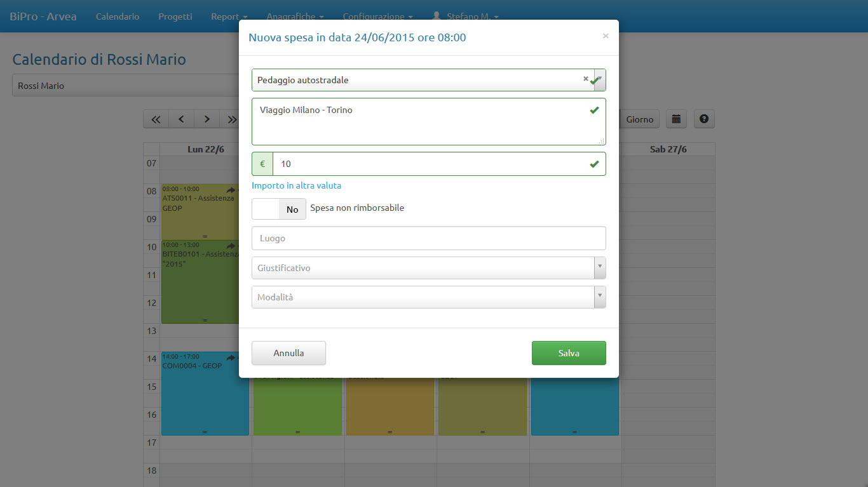Click the calendar date picker icon
Screen dimensions: 868x487
click(x=676, y=119)
